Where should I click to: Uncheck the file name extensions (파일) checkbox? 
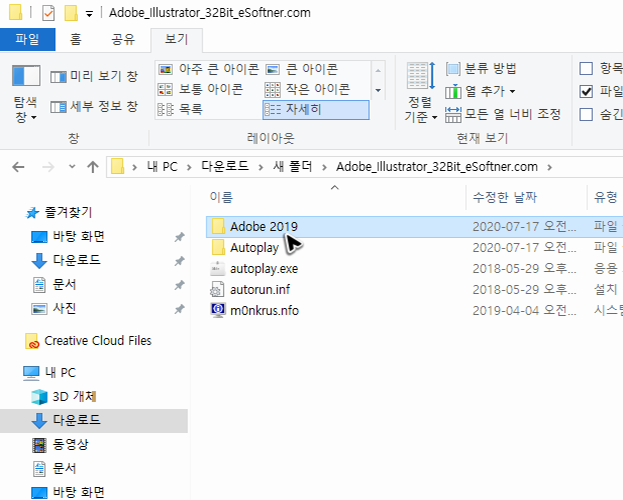coord(586,91)
